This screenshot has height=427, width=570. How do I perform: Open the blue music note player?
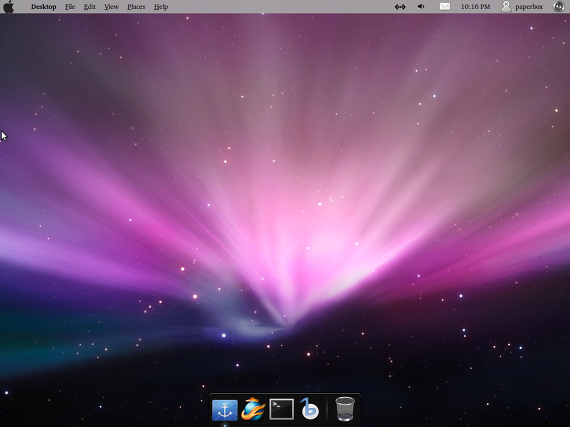pyautogui.click(x=309, y=409)
